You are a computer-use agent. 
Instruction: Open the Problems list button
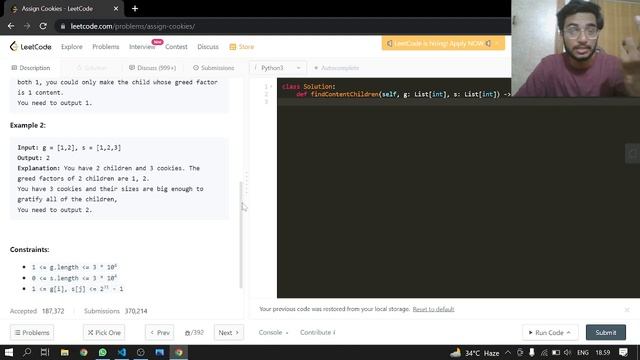point(32,333)
